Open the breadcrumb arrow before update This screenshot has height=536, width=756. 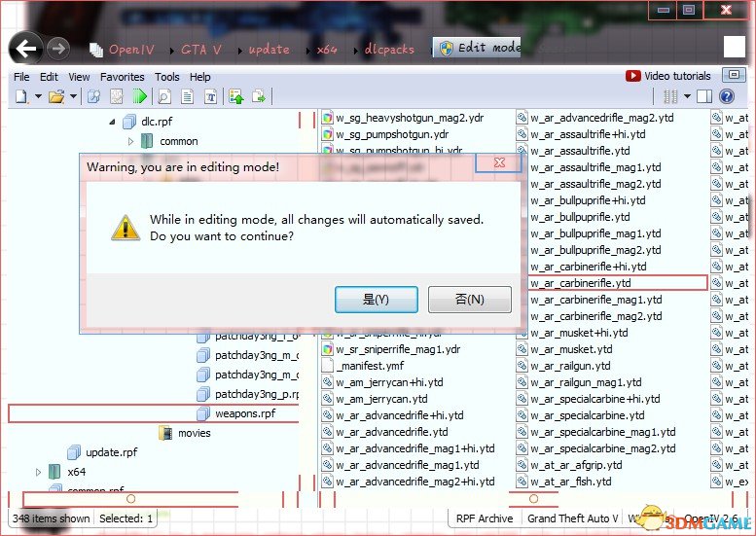tap(239, 51)
